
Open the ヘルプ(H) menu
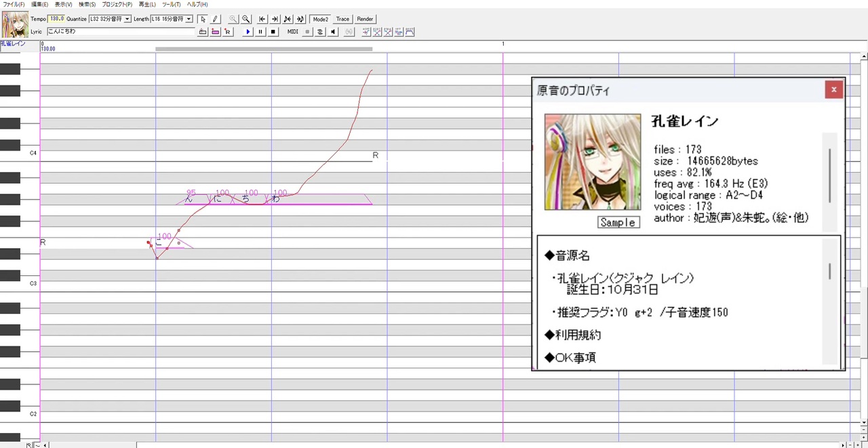(197, 4)
